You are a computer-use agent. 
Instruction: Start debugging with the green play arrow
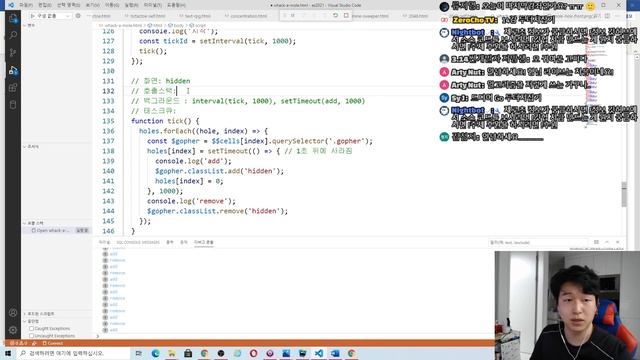[x=32, y=16]
